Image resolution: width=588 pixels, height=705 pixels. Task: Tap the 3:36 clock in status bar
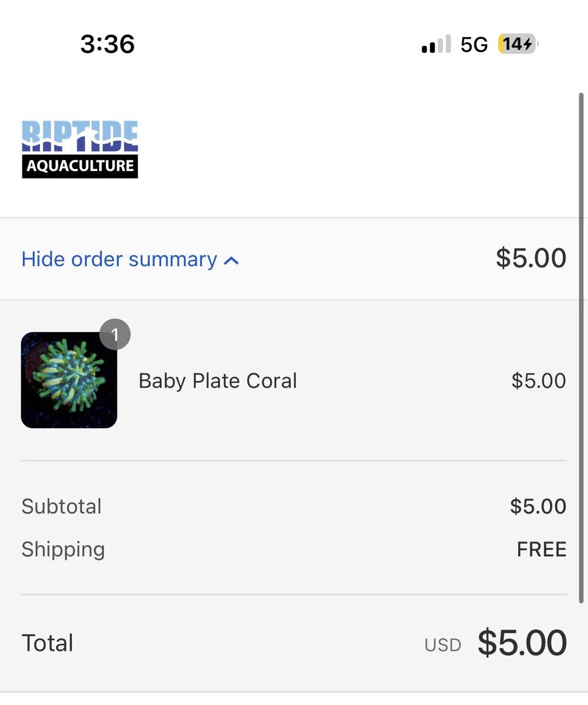[x=107, y=44]
